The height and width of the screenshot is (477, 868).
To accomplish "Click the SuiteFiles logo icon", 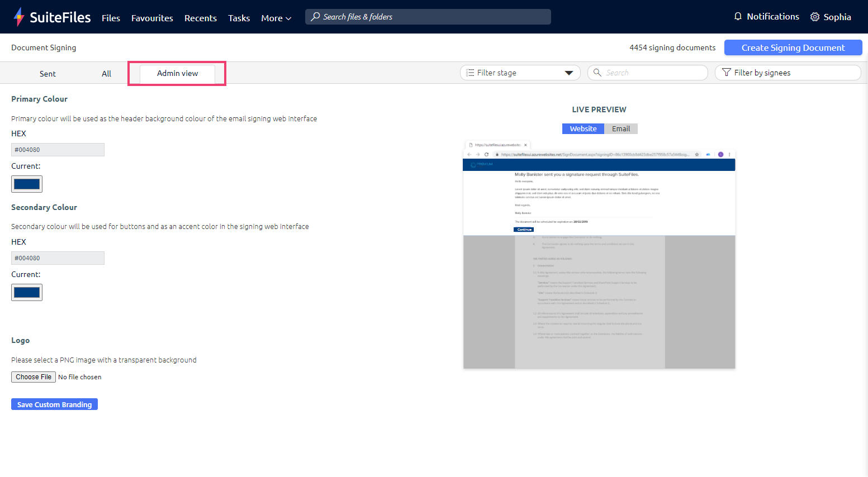I will (19, 17).
